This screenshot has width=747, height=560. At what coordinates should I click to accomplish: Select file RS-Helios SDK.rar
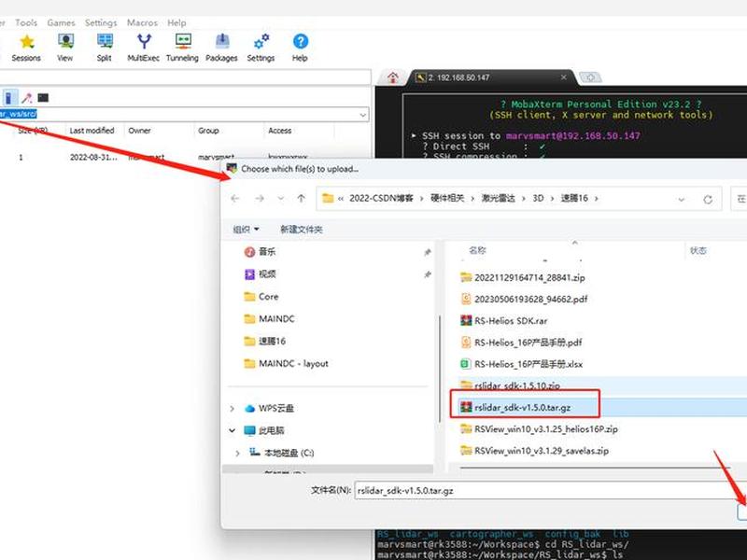[x=504, y=321]
